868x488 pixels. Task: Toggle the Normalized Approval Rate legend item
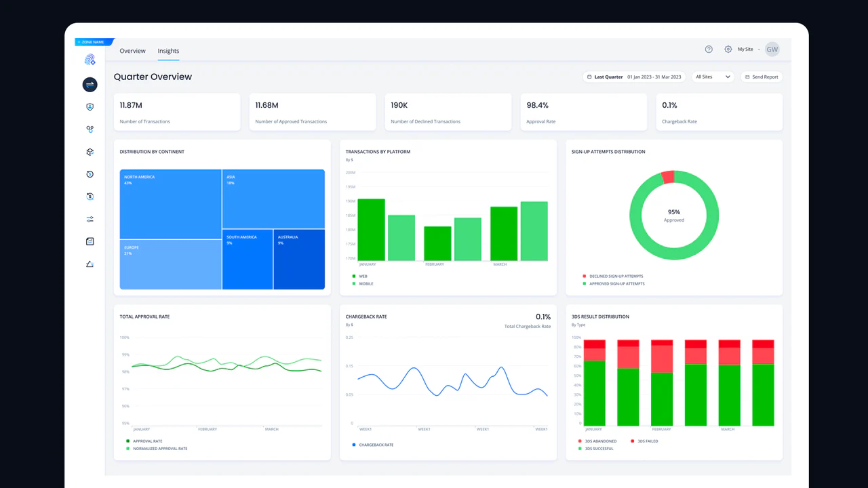click(x=157, y=449)
